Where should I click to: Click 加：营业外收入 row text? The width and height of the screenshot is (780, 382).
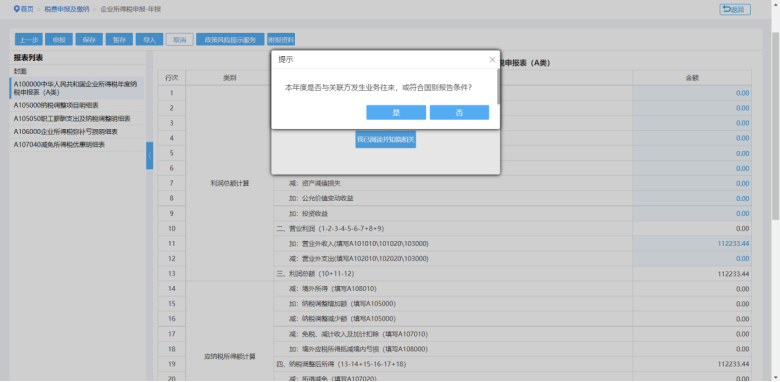[358, 243]
